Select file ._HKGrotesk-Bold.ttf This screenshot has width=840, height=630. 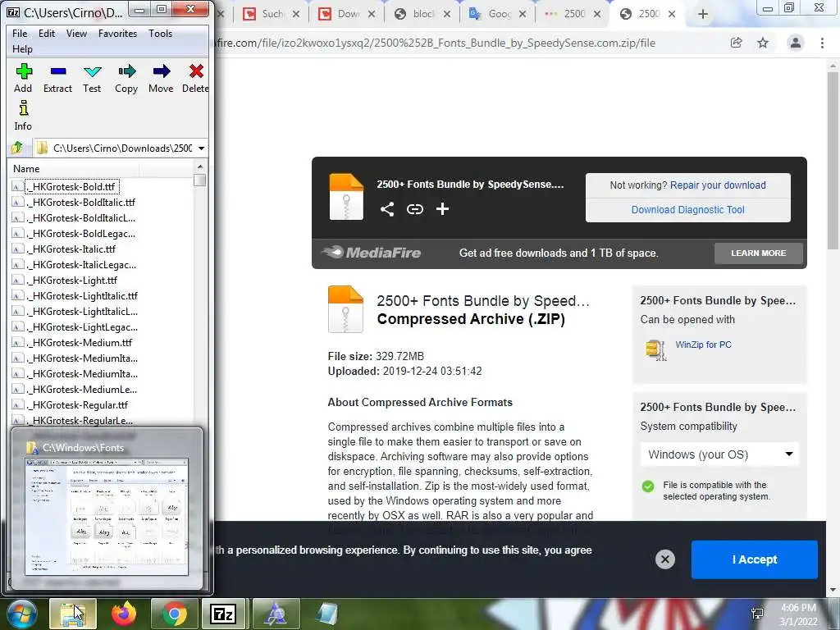[x=71, y=186]
